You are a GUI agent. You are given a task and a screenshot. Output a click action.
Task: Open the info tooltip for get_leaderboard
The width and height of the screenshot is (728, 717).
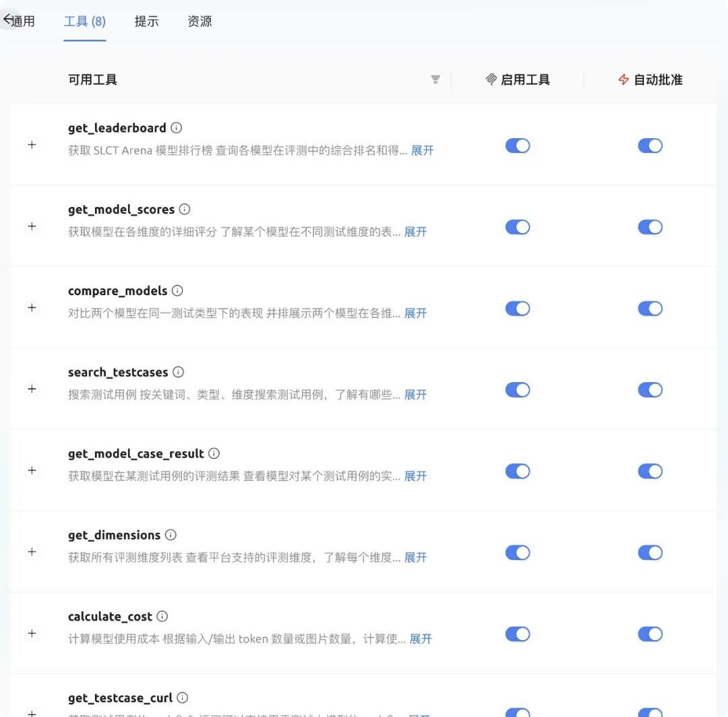tap(176, 127)
